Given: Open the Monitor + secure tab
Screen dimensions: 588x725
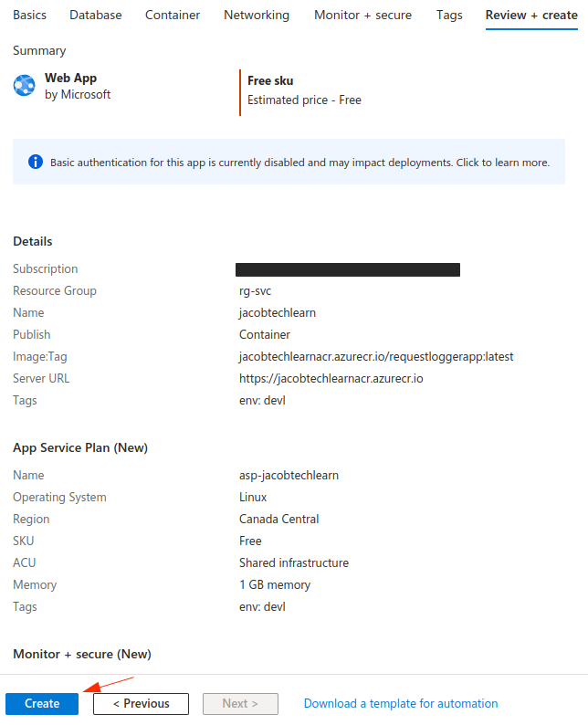Looking at the screenshot, I should click(362, 16).
